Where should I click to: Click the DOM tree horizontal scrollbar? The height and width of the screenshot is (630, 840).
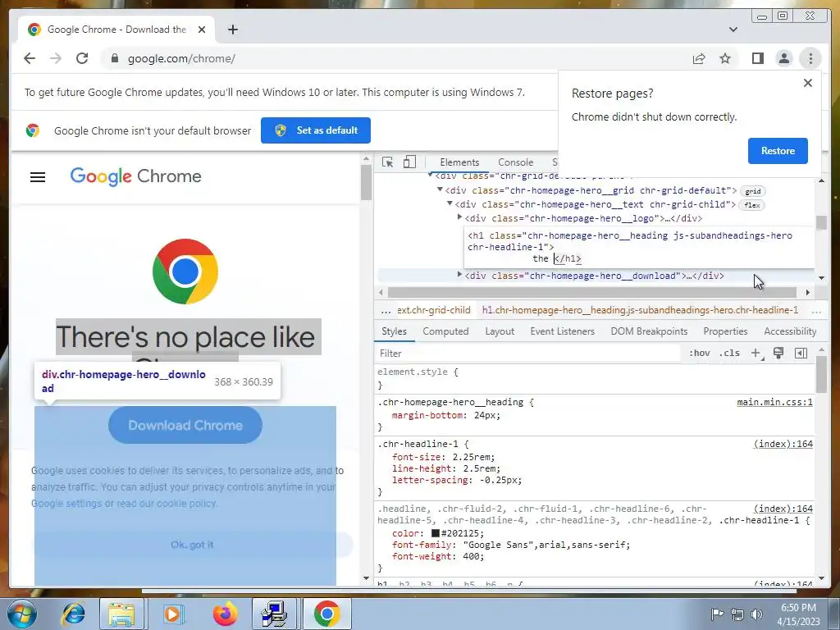[x=592, y=293]
